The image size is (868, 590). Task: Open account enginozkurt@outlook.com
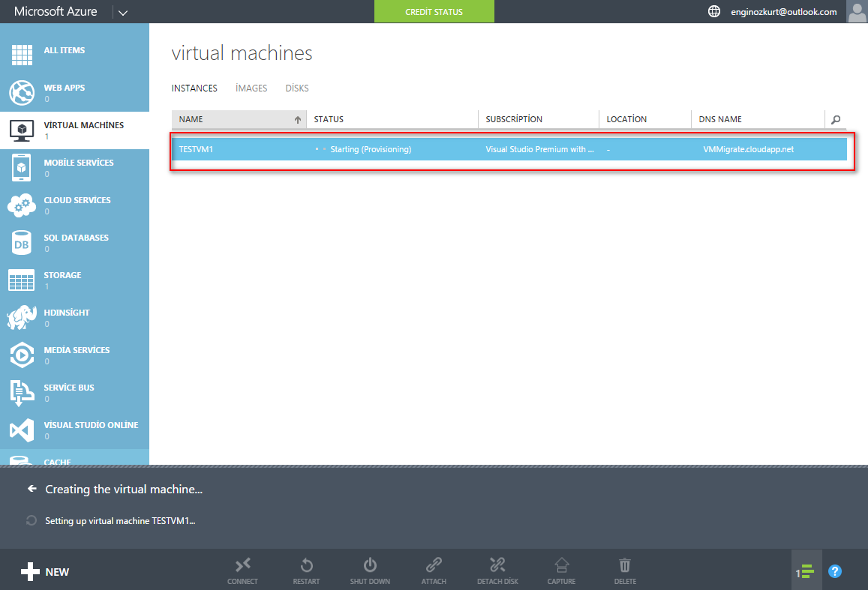[x=784, y=11]
